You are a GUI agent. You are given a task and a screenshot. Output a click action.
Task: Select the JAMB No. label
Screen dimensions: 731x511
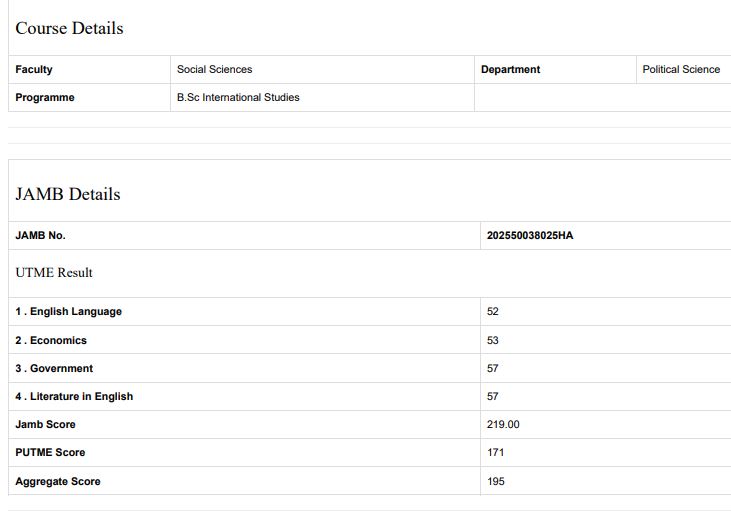pos(40,236)
